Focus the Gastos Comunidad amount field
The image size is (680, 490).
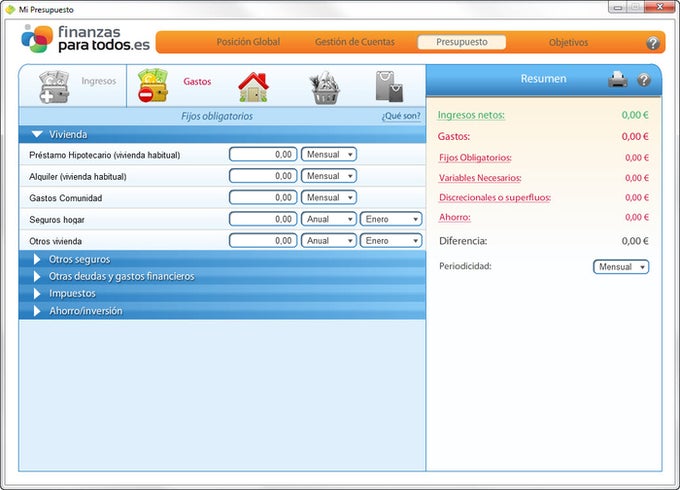pyautogui.click(x=263, y=197)
